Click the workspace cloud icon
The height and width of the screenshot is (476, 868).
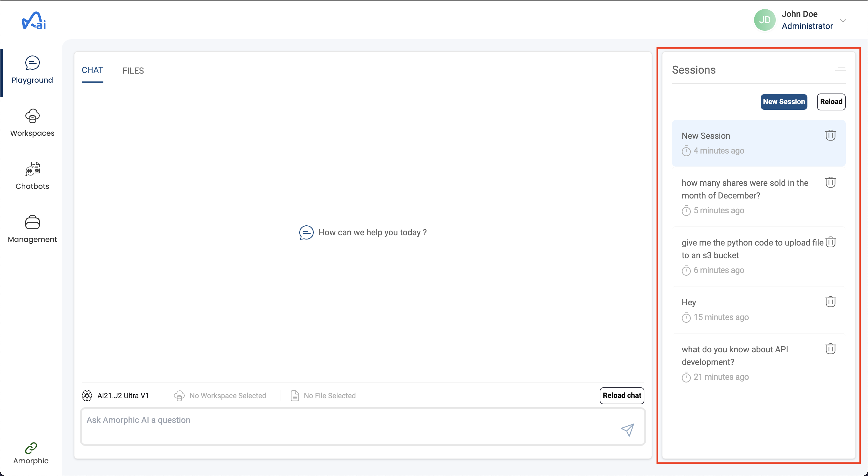[179, 395]
